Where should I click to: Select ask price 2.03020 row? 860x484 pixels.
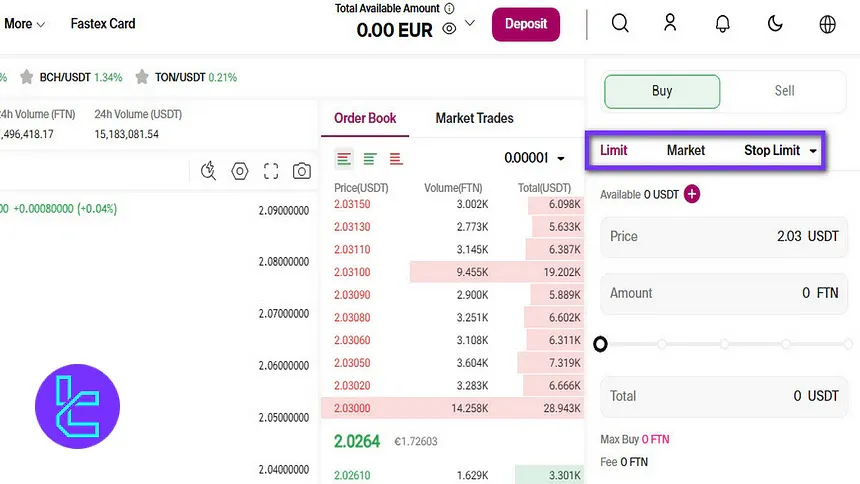(452, 386)
